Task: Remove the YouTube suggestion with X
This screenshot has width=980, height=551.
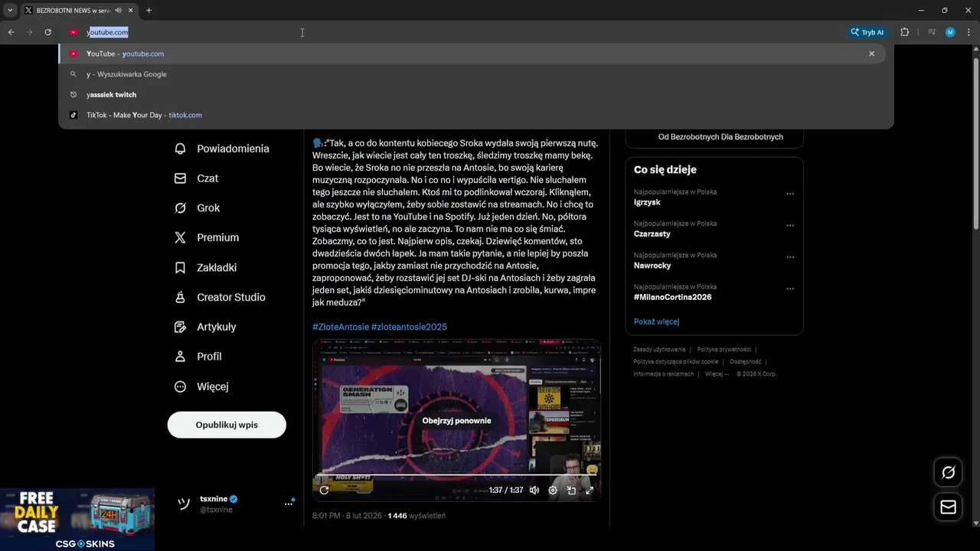Action: (871, 54)
